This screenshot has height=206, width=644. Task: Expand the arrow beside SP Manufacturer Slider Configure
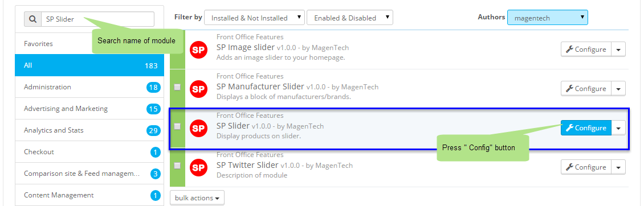618,89
